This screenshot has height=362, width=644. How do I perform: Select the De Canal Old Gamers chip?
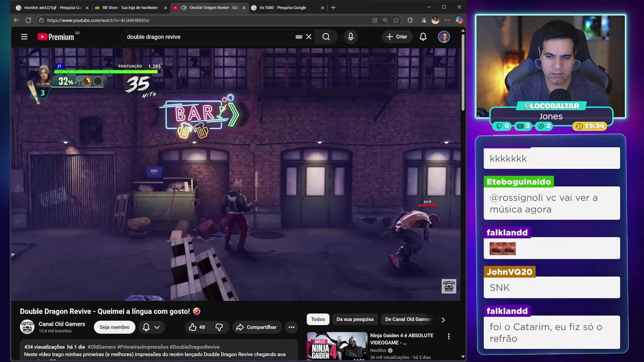coord(408,319)
